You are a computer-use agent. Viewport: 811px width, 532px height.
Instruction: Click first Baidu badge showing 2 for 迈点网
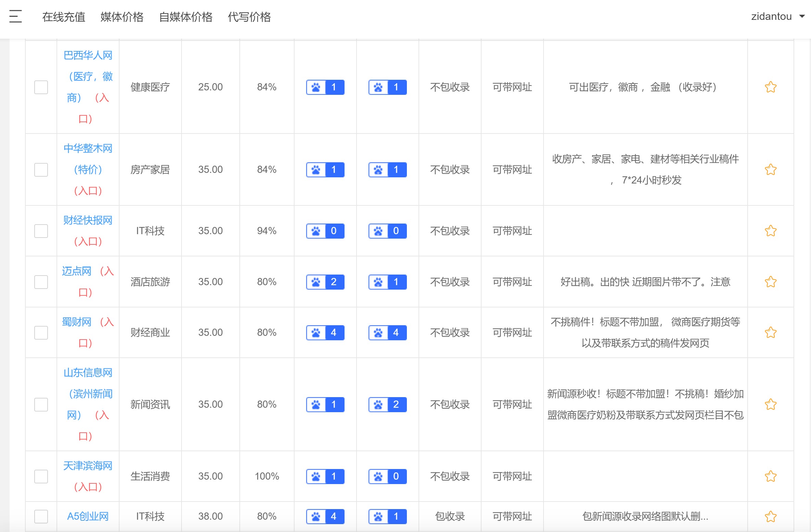325,282
